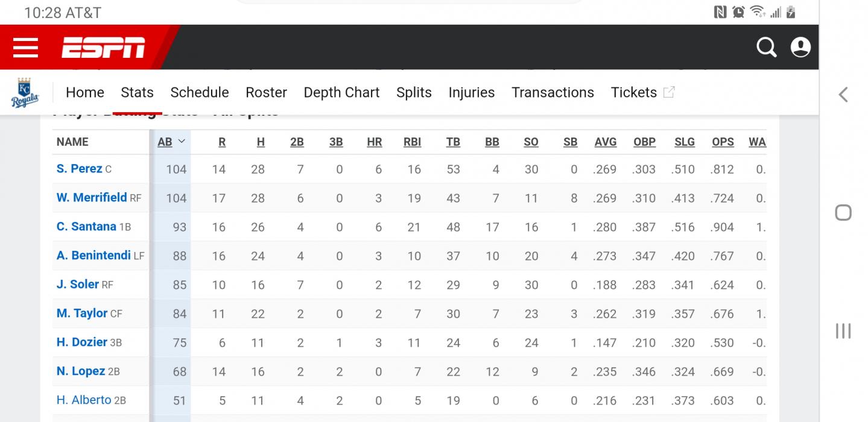Select the Injuries tab

[471, 92]
